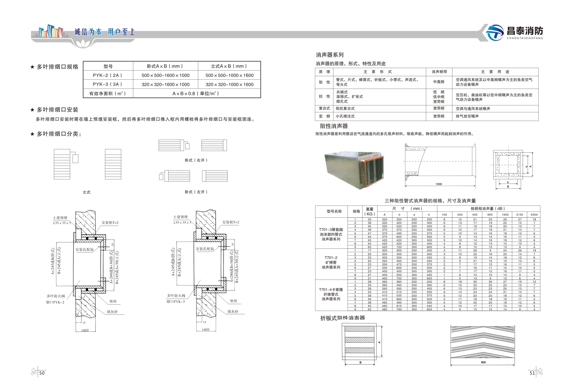Viewport: 574px width, 392px height.
Task: Select the 阻性消声器 description sentence
Action: coord(395,134)
